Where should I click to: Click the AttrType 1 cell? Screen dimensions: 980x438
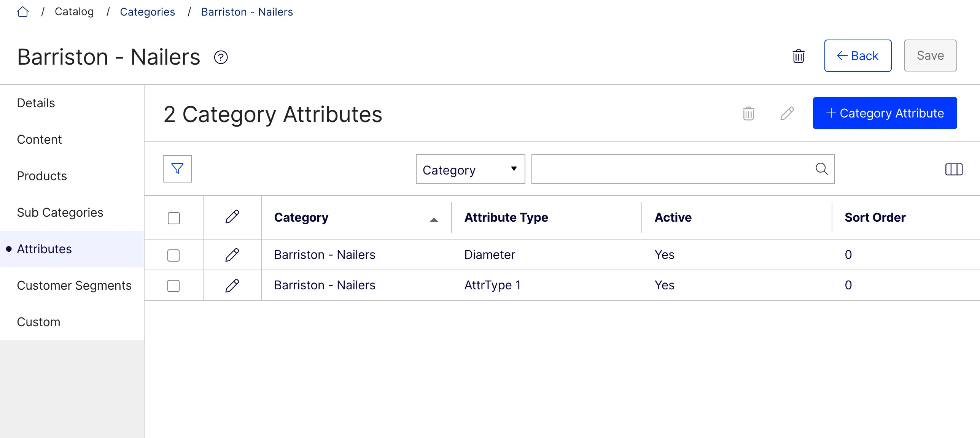coord(493,285)
